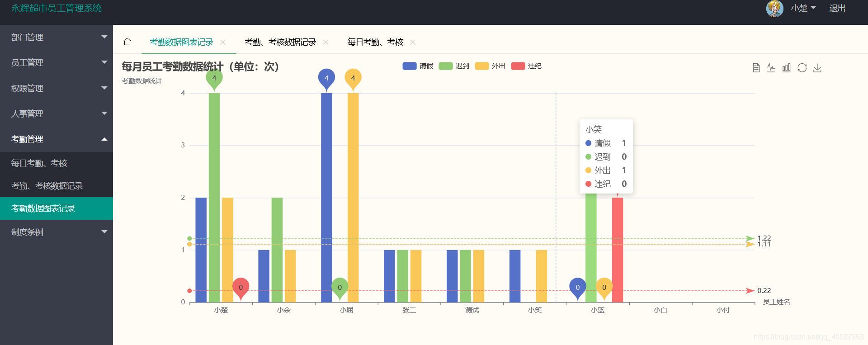Click the yellow max marker 4 pin
868x345 pixels.
[353, 78]
